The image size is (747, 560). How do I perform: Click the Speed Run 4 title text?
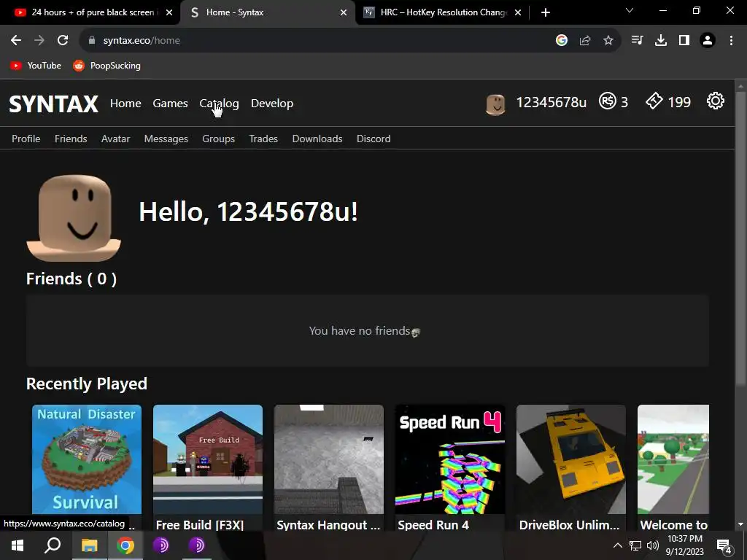click(433, 525)
